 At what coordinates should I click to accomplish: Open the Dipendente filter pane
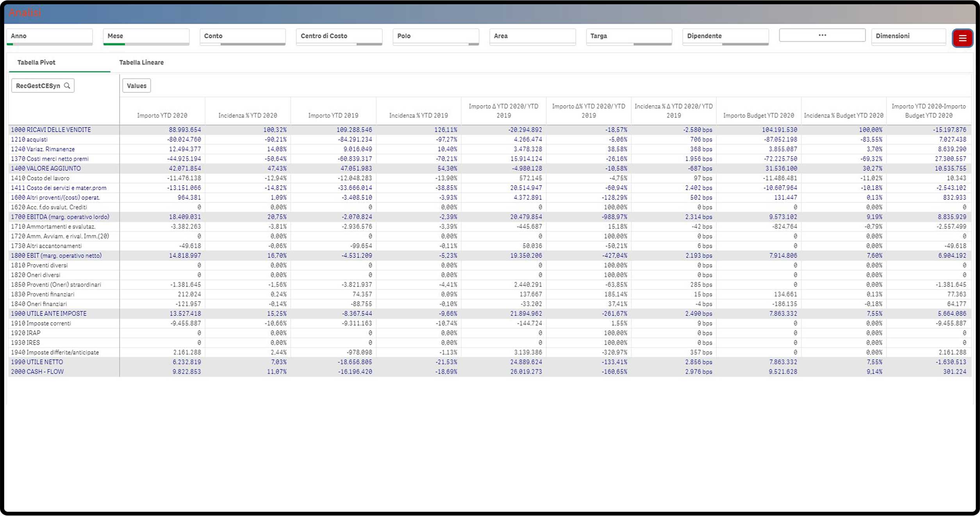pyautogui.click(x=725, y=36)
